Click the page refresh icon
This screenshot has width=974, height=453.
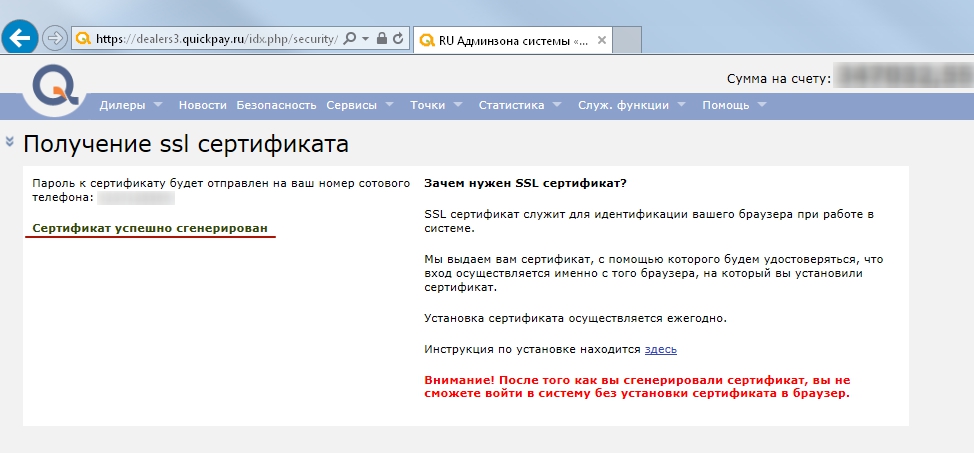click(x=398, y=39)
